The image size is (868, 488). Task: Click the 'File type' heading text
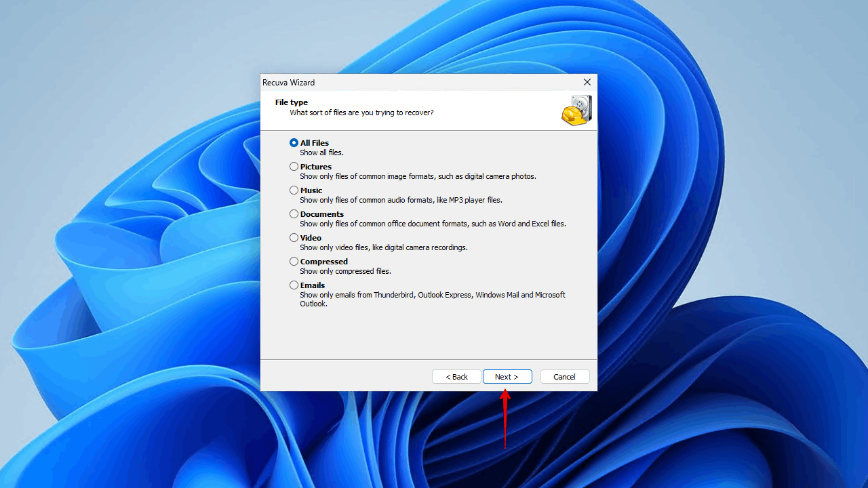[x=292, y=102]
